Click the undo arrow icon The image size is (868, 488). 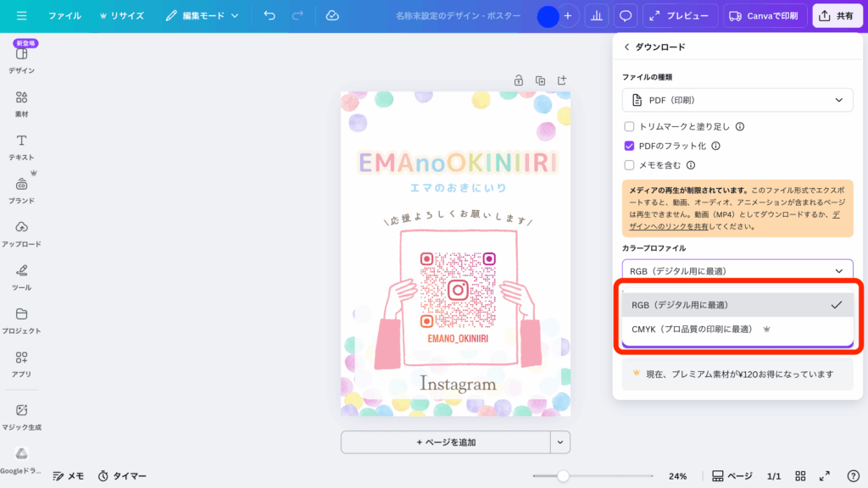click(267, 14)
